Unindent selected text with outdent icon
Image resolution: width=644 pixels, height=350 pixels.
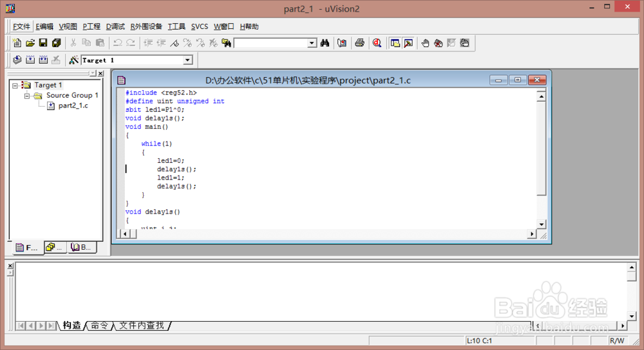161,42
